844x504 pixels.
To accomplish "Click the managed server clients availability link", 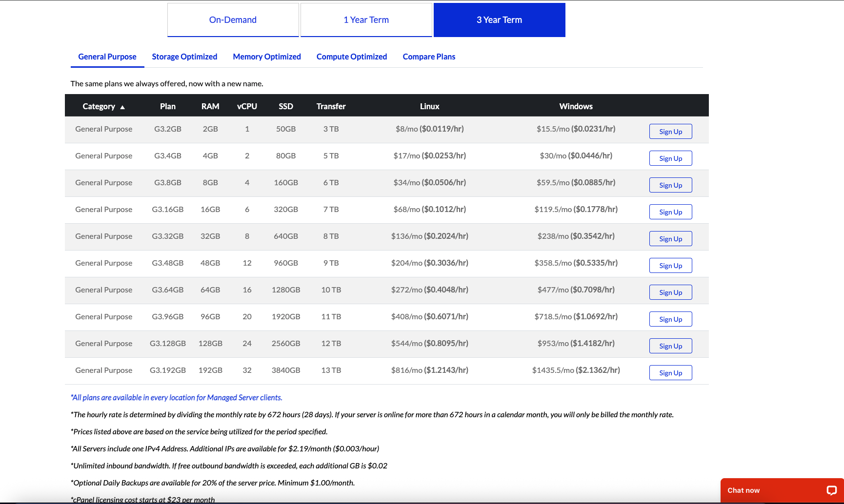I will click(x=177, y=397).
